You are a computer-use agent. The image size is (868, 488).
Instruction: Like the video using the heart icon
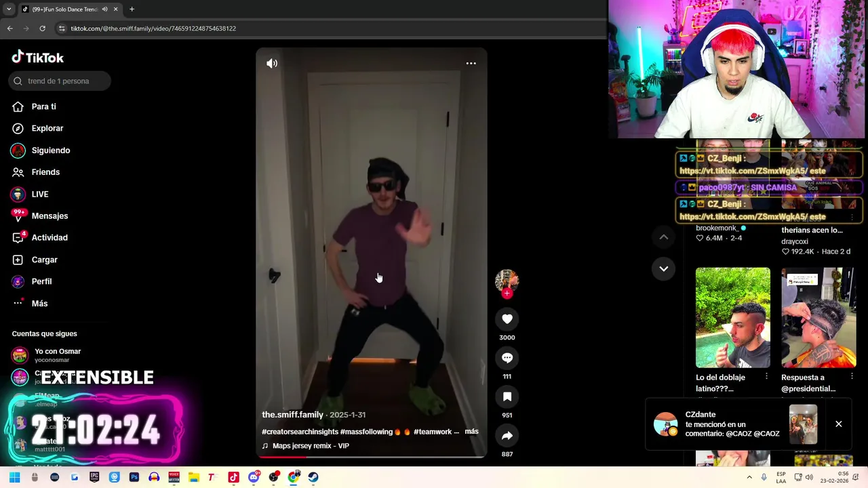tap(507, 319)
